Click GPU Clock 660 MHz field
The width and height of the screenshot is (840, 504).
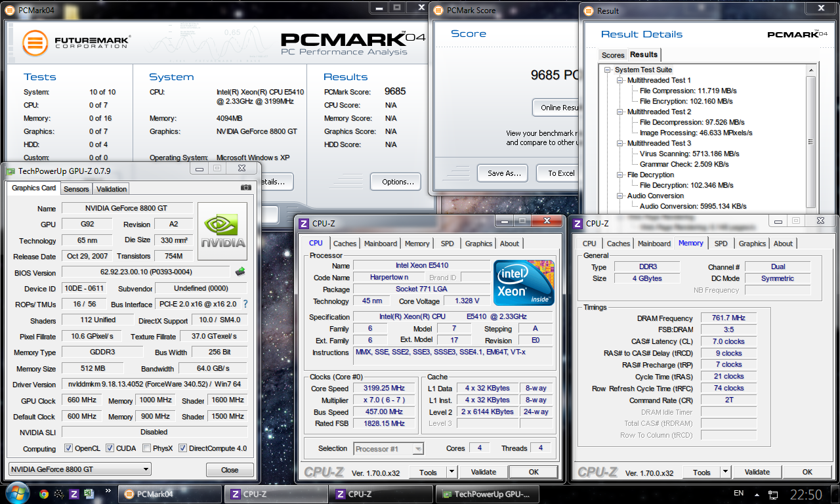pos(81,400)
